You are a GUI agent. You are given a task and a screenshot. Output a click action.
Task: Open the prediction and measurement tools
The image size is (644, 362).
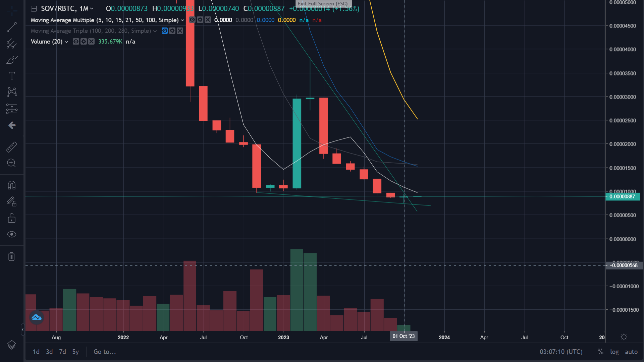pyautogui.click(x=12, y=109)
